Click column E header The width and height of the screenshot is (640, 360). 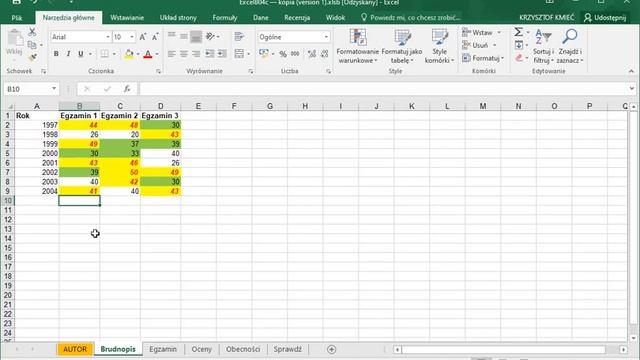coord(198,106)
